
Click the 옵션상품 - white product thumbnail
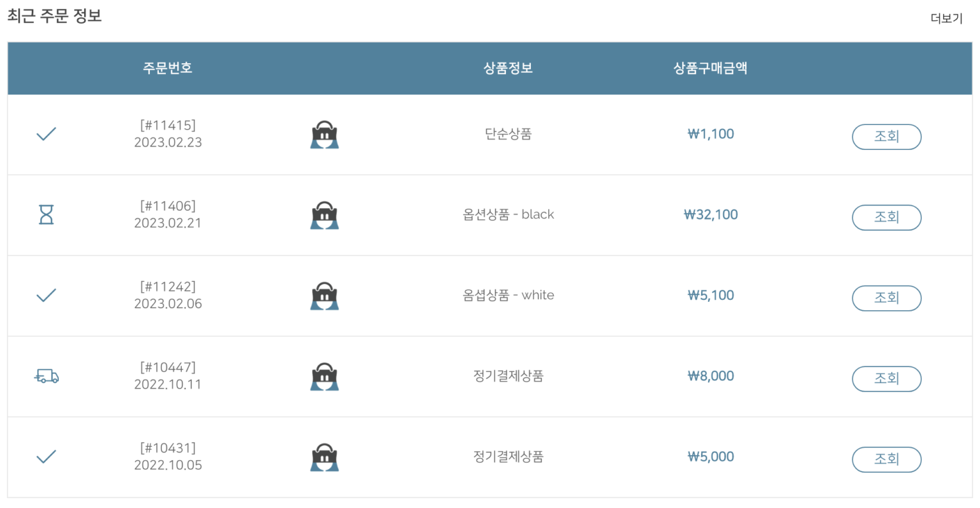(324, 296)
